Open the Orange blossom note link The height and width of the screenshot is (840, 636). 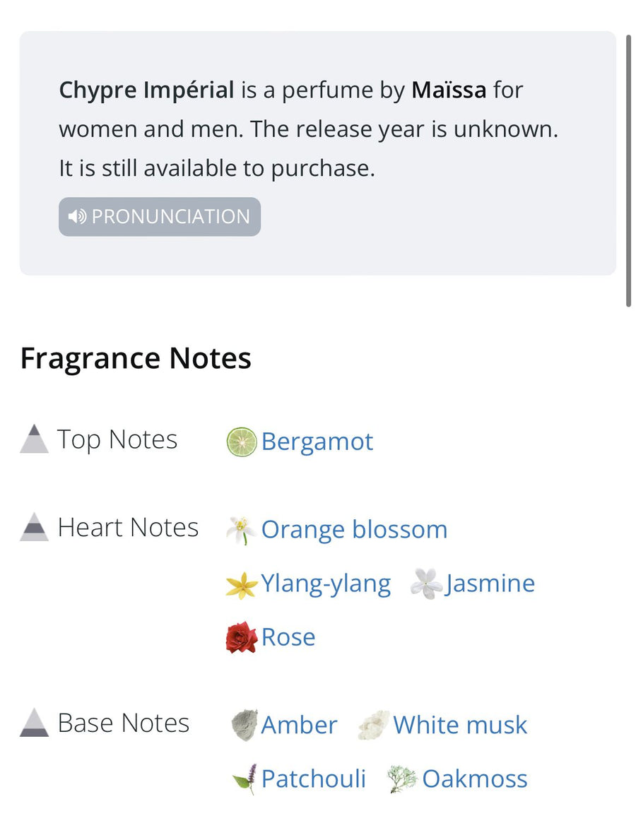tap(354, 530)
